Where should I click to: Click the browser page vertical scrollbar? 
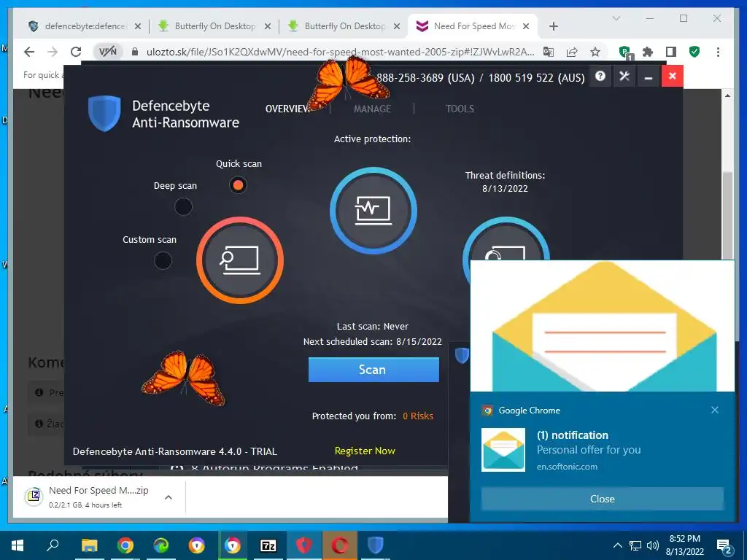point(727,214)
